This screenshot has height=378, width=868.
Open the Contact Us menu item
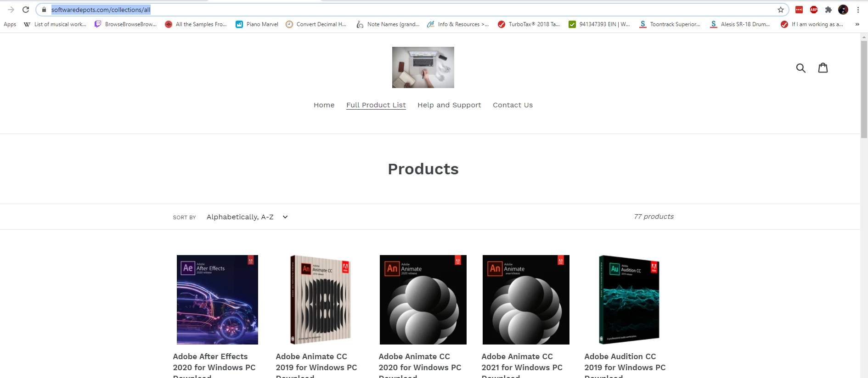pyautogui.click(x=513, y=105)
